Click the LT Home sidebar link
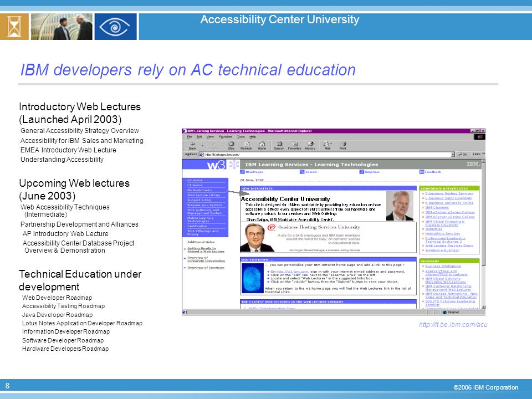The height and width of the screenshot is (399, 532). [x=195, y=185]
